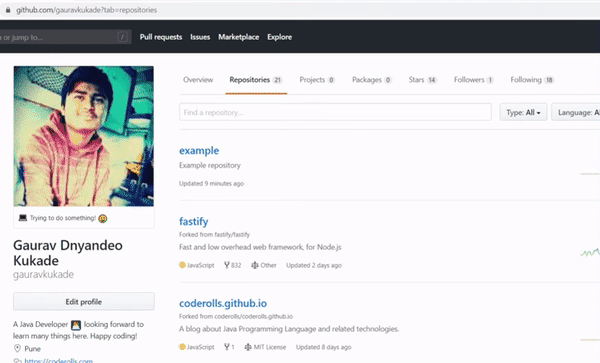Image resolution: width=600 pixels, height=363 pixels.
Task: Open Marketplace from the top navigation
Action: (238, 37)
